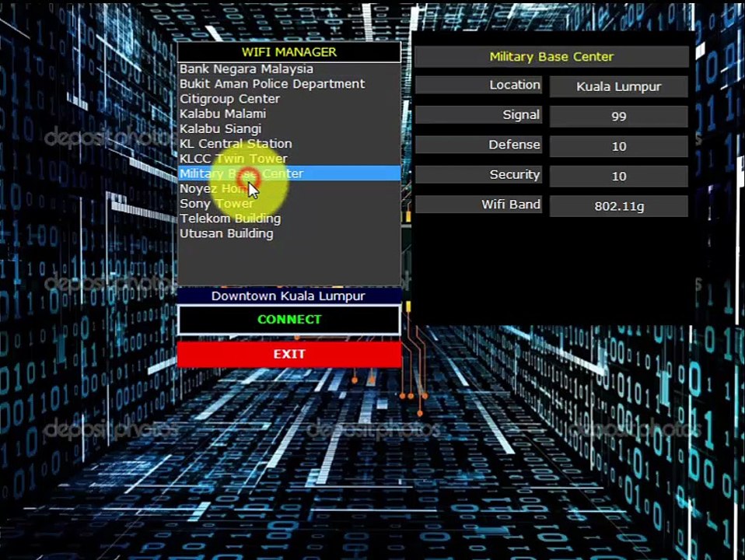Choose Citigroup Center in wifi list
Image resolution: width=745 pixels, height=560 pixels.
tap(289, 99)
